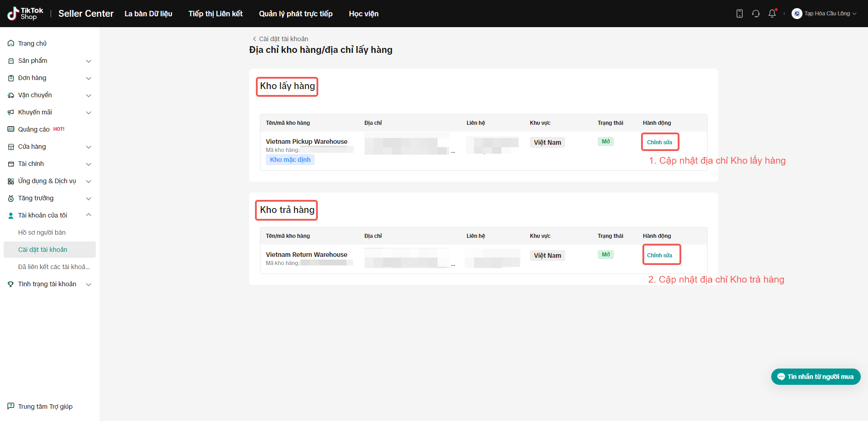Select Hồ sơ người bán submenu item
The width and height of the screenshot is (868, 421).
42,232
